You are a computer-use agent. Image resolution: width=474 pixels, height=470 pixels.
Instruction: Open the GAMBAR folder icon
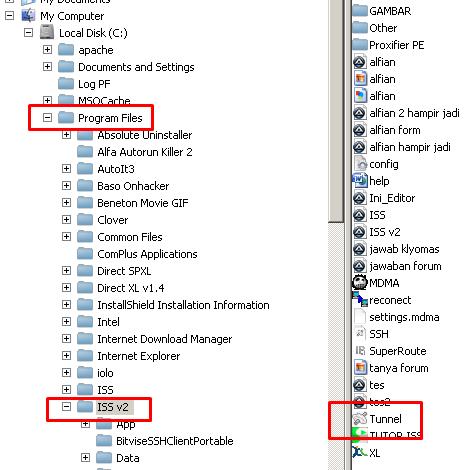pos(360,11)
